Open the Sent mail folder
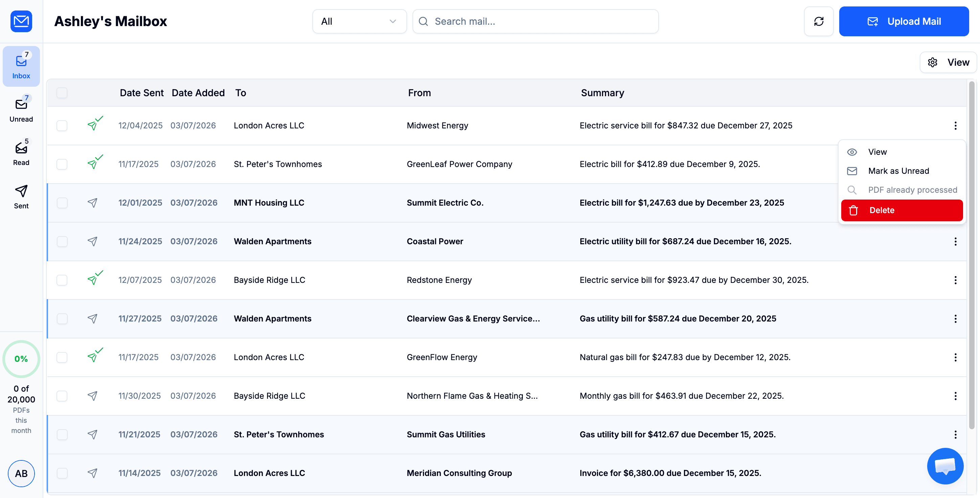This screenshot has height=498, width=980. tap(21, 196)
